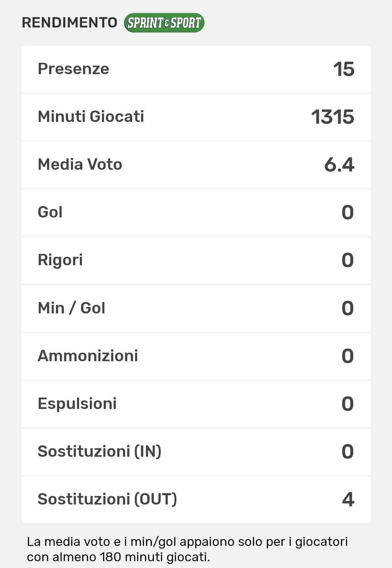
Task: Click the Presenze value 15
Action: pyautogui.click(x=344, y=69)
